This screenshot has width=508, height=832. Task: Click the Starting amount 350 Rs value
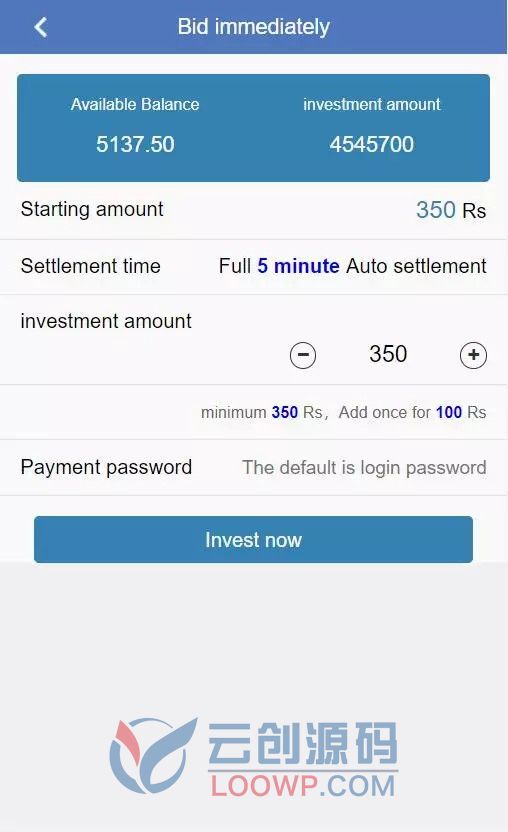point(451,210)
